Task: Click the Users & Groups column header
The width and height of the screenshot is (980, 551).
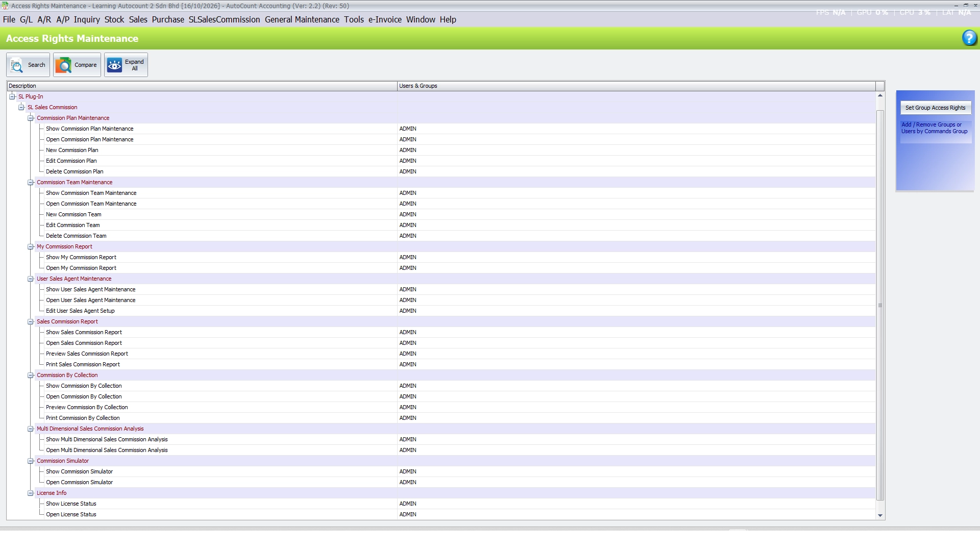Action: (636, 86)
